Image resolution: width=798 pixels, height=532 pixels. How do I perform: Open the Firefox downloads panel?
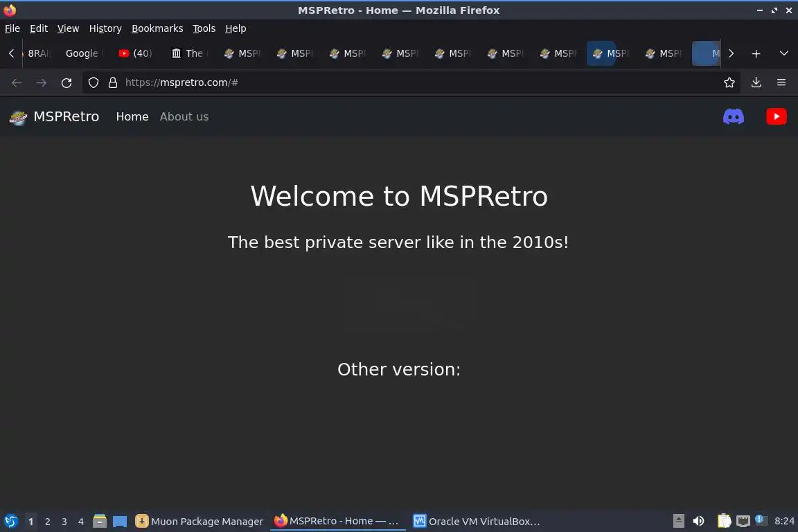(756, 82)
